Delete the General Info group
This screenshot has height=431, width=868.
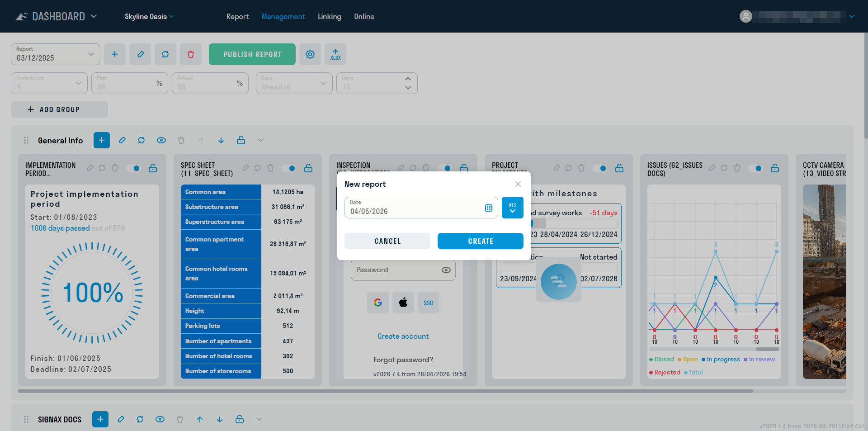(x=181, y=140)
